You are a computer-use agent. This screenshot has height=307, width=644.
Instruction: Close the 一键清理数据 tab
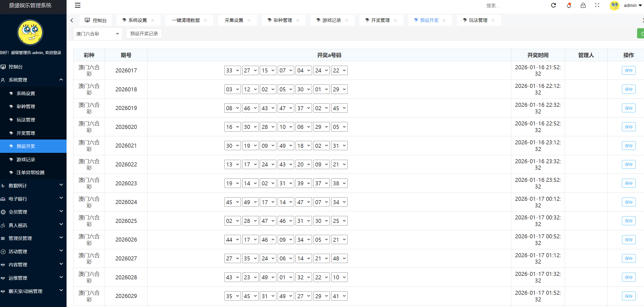click(205, 20)
